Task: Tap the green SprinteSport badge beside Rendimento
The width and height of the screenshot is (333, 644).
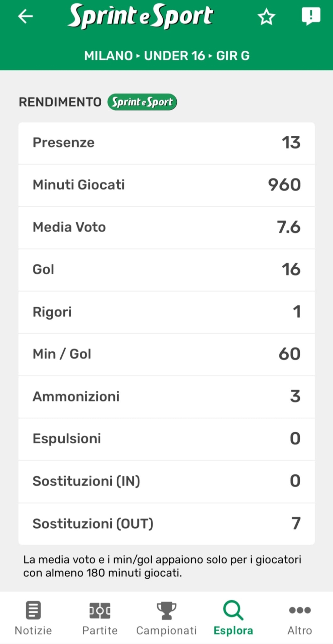Action: click(142, 102)
